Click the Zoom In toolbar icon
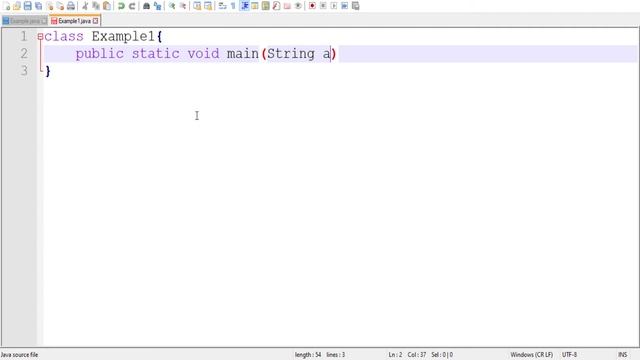The image size is (640, 360). [x=172, y=6]
